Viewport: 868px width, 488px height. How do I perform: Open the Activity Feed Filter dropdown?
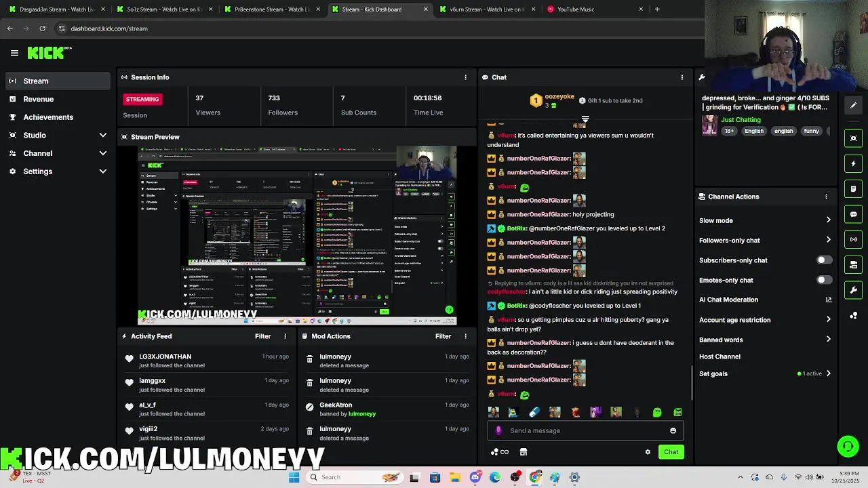point(262,336)
